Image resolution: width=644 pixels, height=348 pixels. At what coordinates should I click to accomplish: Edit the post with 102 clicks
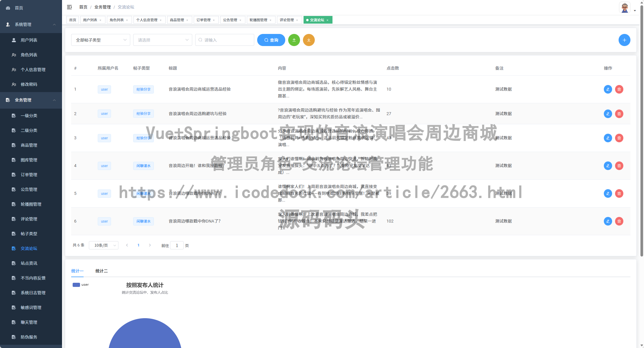tap(608, 221)
